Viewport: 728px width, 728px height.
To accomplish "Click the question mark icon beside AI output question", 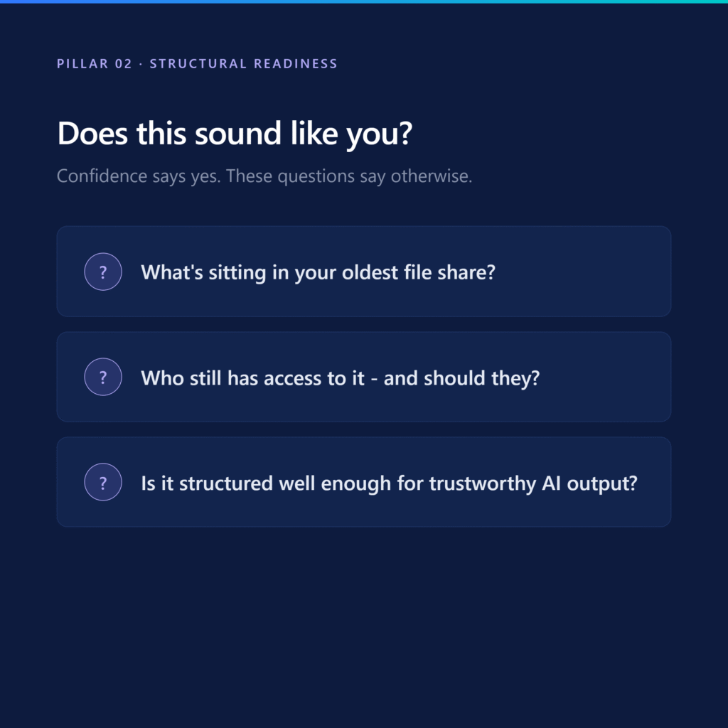I will tap(103, 482).
